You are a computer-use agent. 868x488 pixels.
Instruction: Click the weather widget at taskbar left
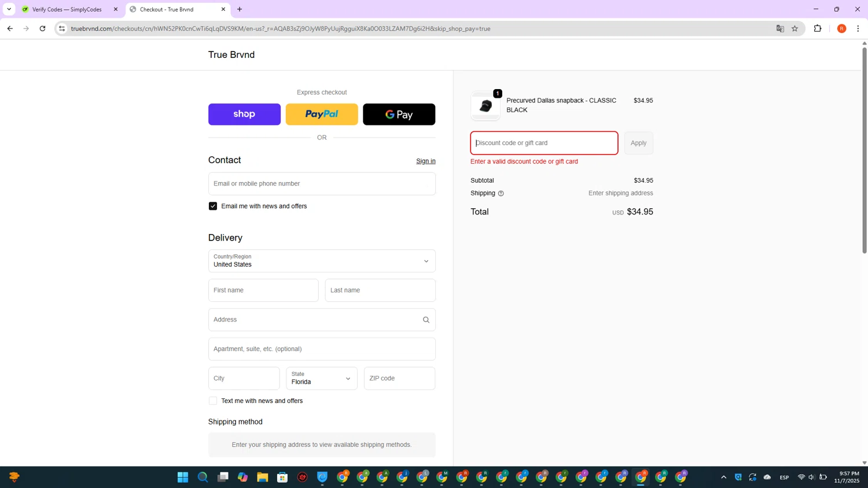click(x=14, y=477)
